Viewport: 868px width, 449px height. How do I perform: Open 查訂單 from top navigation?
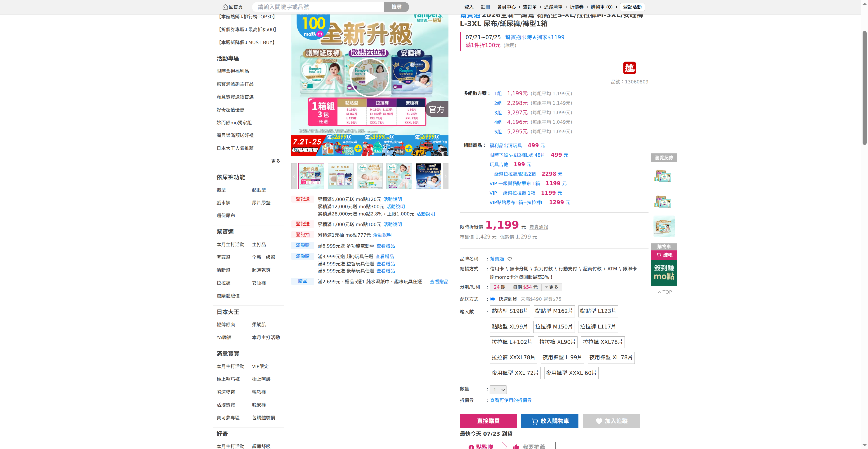point(530,7)
